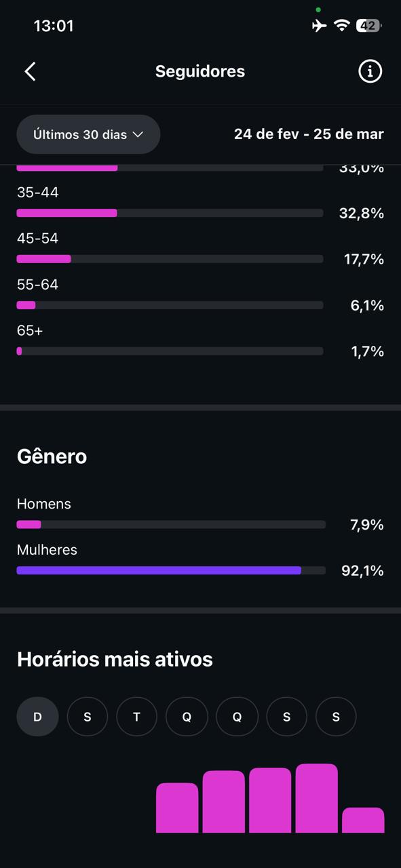The width and height of the screenshot is (401, 868).
Task: Open the information icon
Action: point(370,71)
